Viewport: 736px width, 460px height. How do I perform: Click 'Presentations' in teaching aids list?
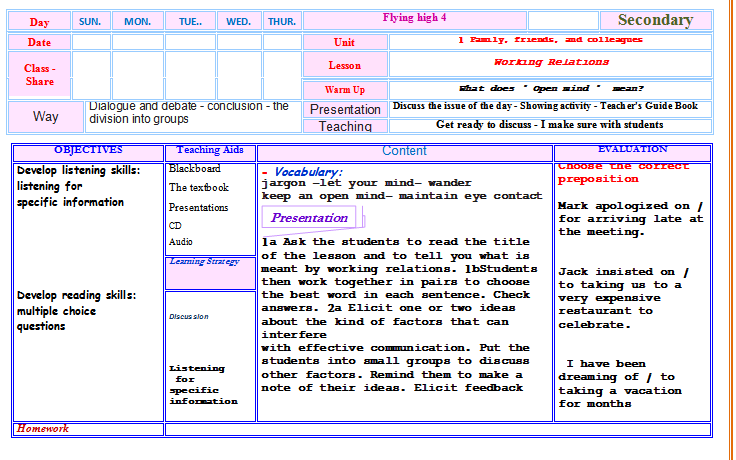point(199,207)
